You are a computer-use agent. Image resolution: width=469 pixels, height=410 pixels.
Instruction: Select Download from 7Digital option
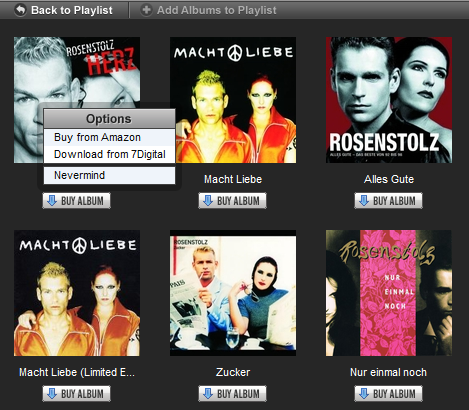tap(109, 154)
